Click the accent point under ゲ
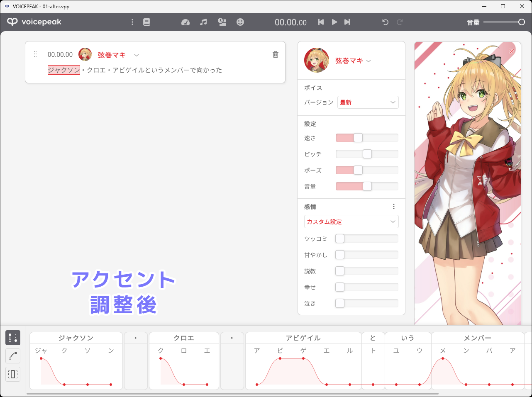Screen dimensions: 532x397 coord(303,358)
